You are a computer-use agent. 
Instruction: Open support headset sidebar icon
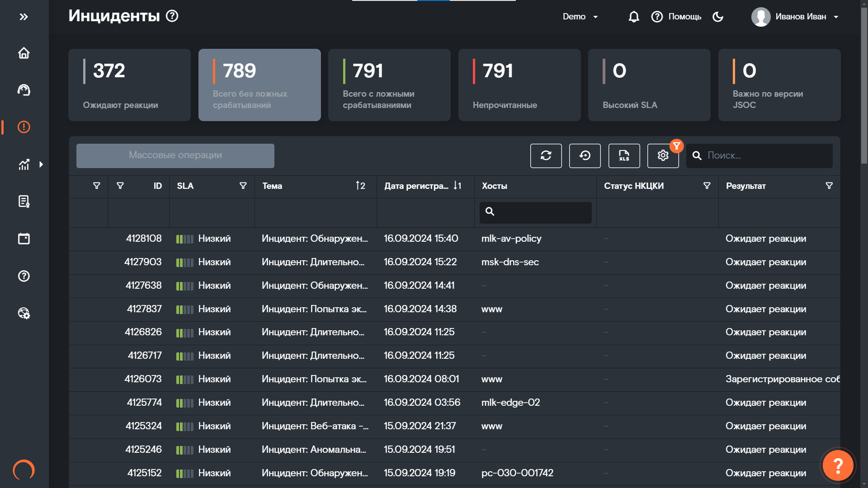[24, 90]
